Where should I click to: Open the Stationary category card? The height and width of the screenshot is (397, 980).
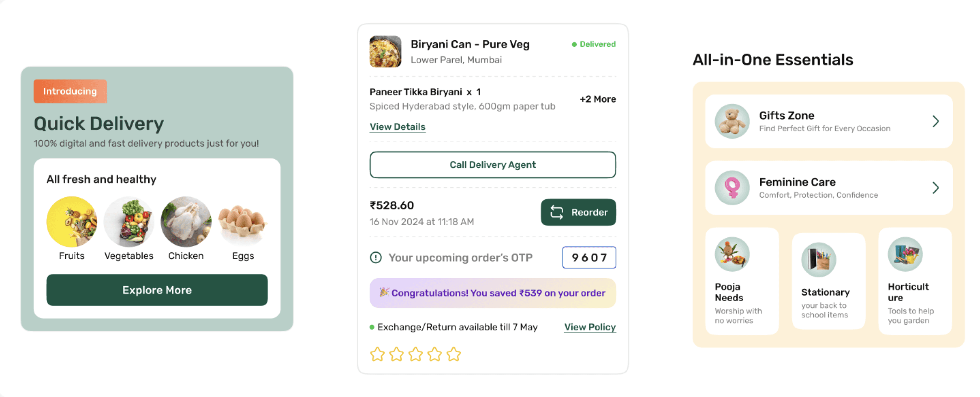[x=828, y=281]
